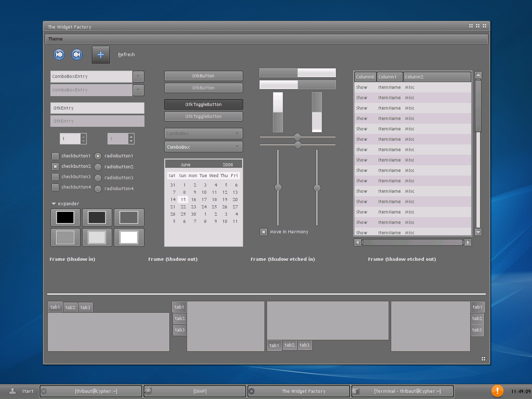The image size is (532, 399).
Task: Sort by Column1 header
Action: pyautogui.click(x=390, y=77)
